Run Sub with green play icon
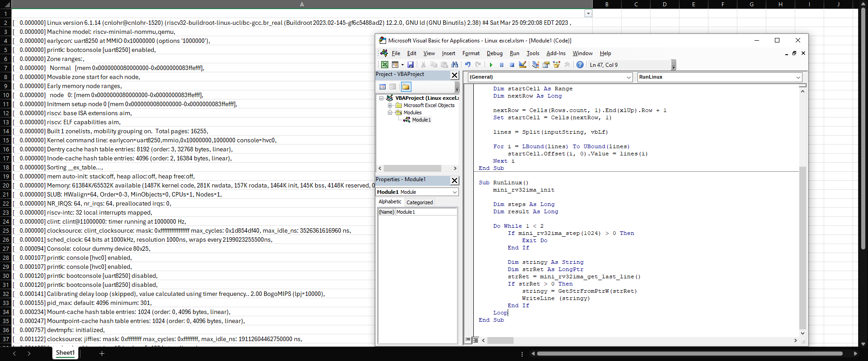Viewport: 868px width, 361px height. 491,65
